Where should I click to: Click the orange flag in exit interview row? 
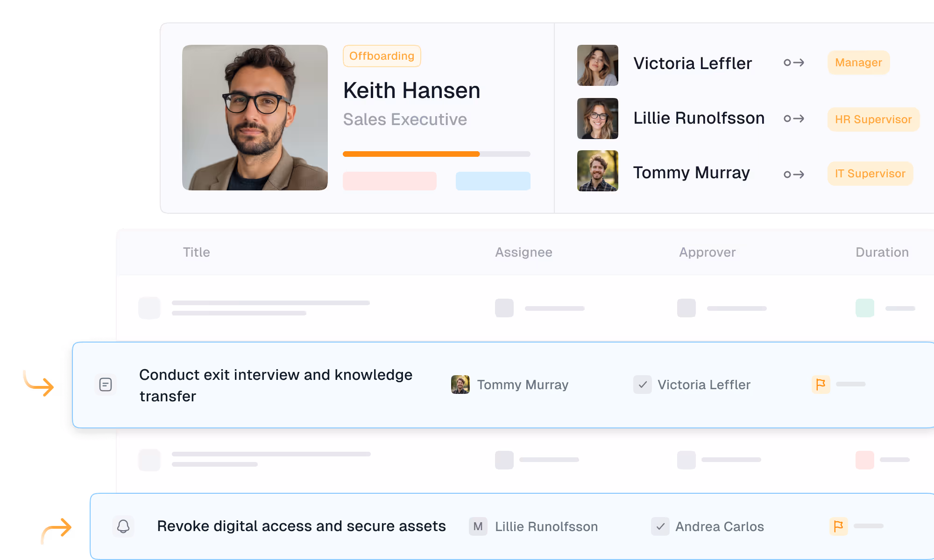click(x=821, y=385)
